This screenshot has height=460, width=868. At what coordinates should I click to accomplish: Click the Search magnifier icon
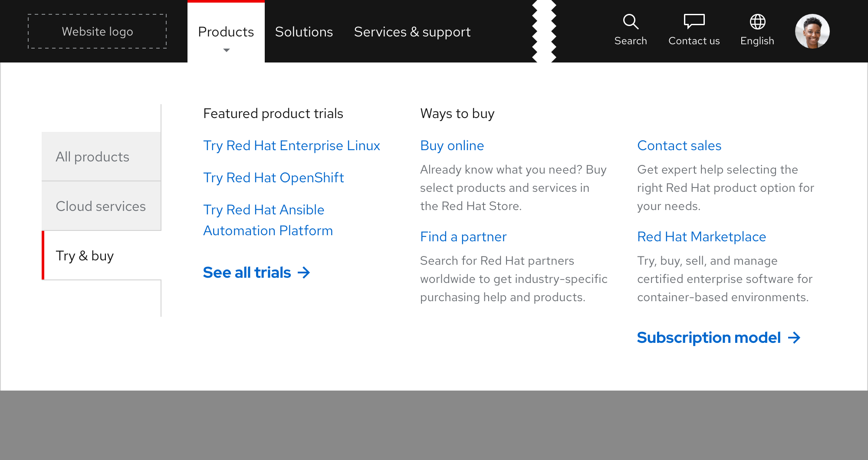pos(630,22)
